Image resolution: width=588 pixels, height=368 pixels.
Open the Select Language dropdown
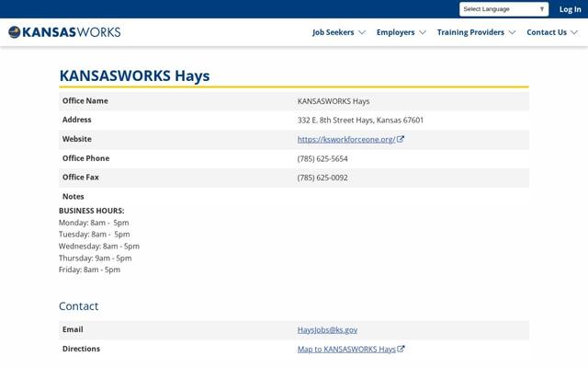[503, 9]
